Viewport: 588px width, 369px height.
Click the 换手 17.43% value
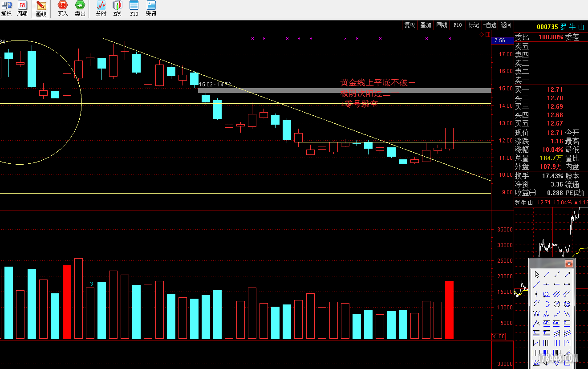(x=553, y=176)
